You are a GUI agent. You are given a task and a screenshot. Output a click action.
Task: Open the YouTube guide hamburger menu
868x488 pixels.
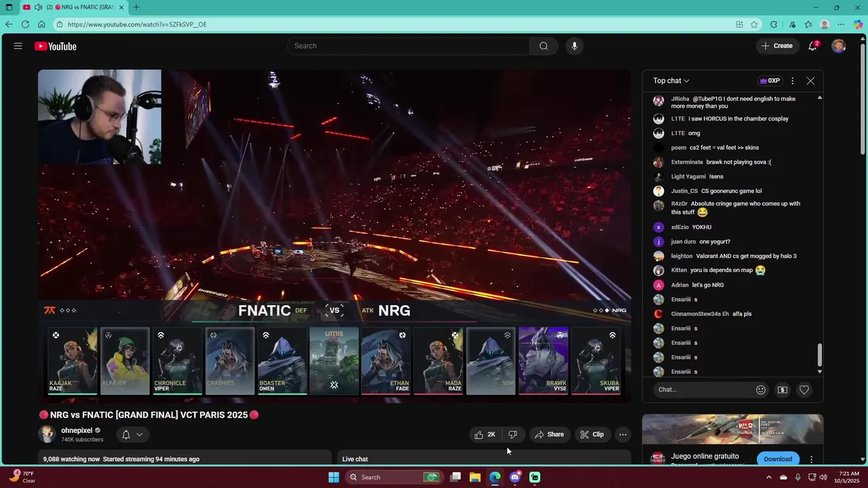pyautogui.click(x=18, y=46)
